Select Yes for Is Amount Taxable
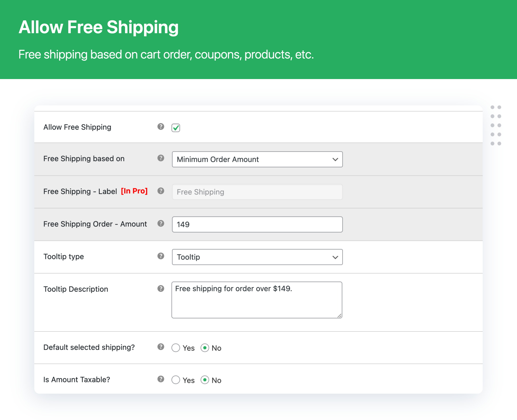Image resolution: width=517 pixels, height=420 pixels. point(176,380)
